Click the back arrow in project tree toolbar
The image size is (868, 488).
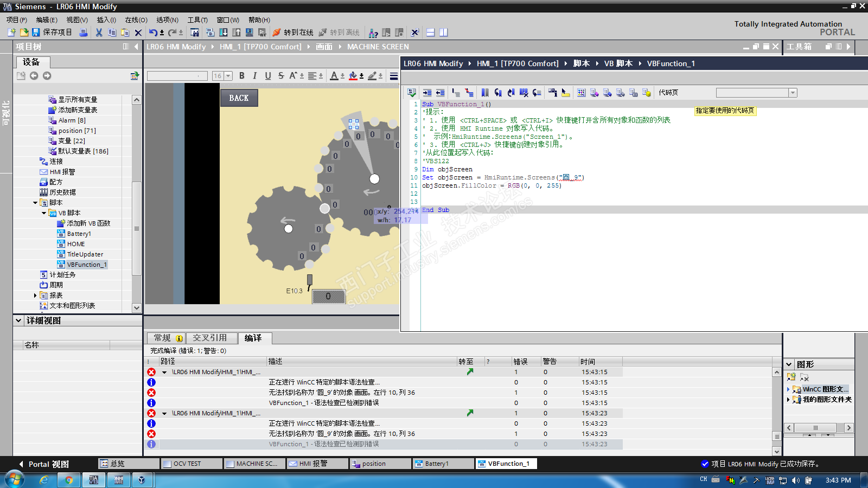click(34, 76)
